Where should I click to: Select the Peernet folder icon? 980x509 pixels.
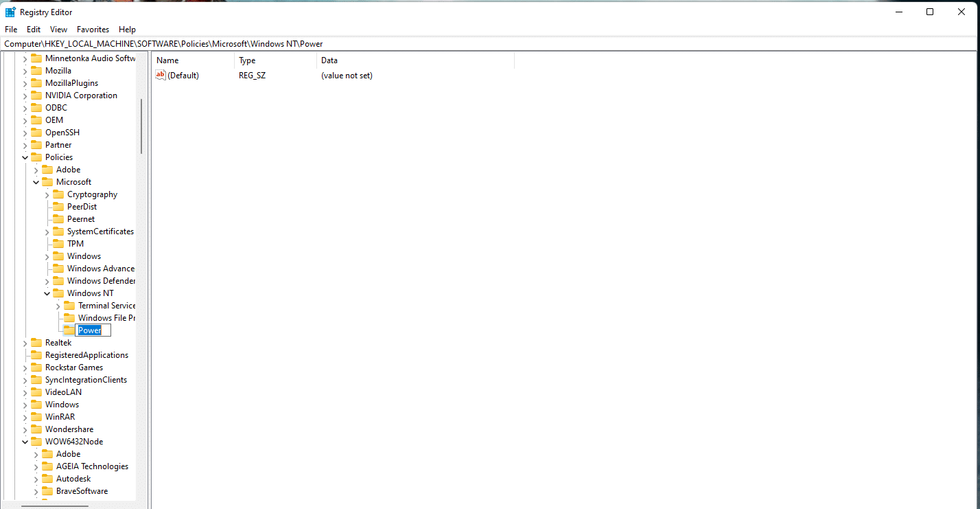[x=58, y=219]
